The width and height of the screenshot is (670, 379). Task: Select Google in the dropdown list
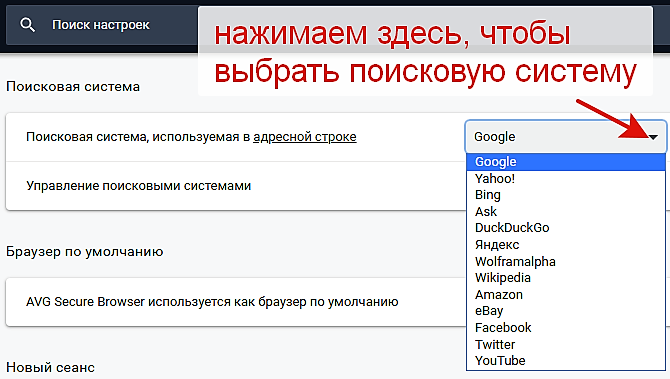coord(566,162)
